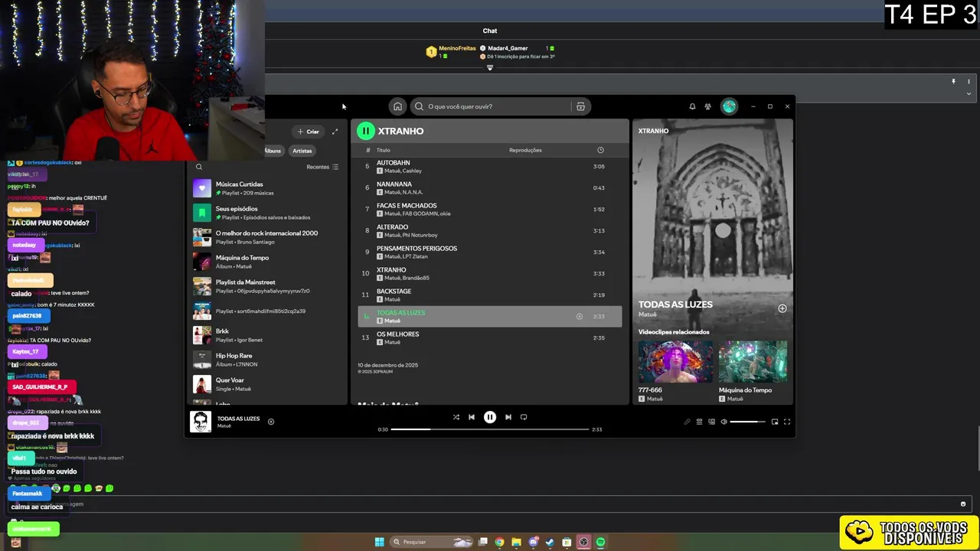Toggle the microphone lyrics view

[x=687, y=422]
